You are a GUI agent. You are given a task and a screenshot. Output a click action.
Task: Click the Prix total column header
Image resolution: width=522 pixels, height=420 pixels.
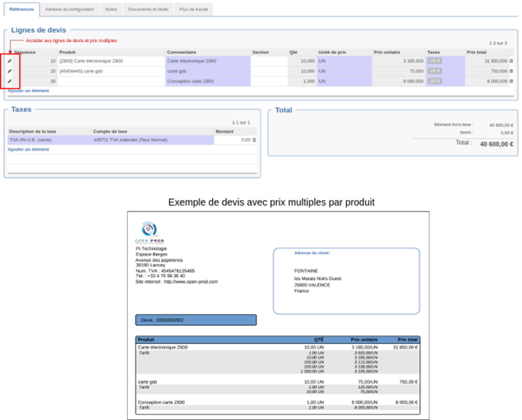point(476,53)
